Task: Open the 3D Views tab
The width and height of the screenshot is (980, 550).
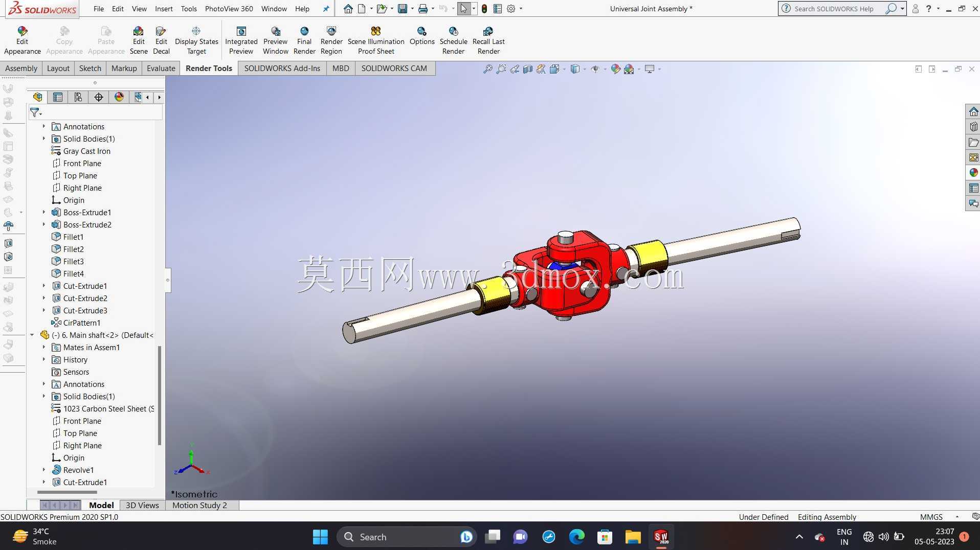Action: pos(142,505)
